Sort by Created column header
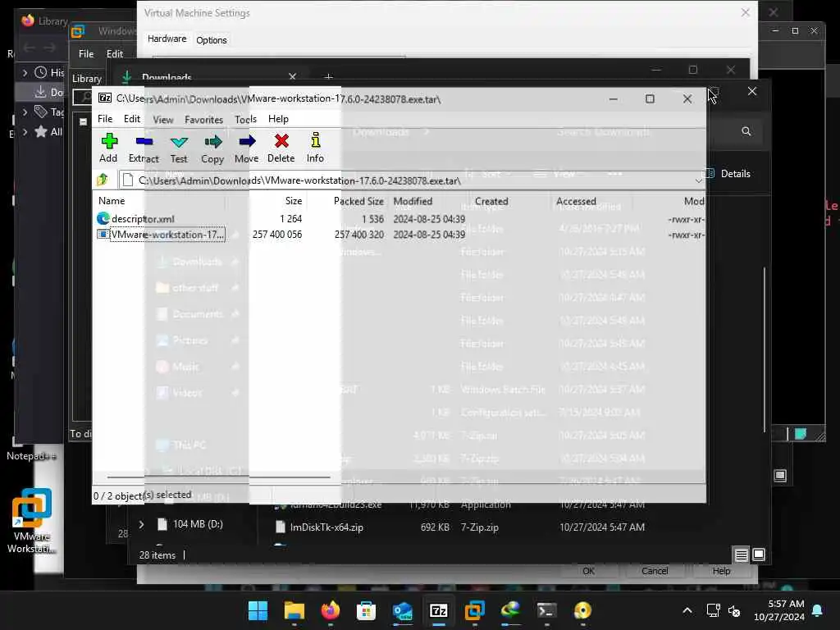The width and height of the screenshot is (840, 630). [x=491, y=202]
